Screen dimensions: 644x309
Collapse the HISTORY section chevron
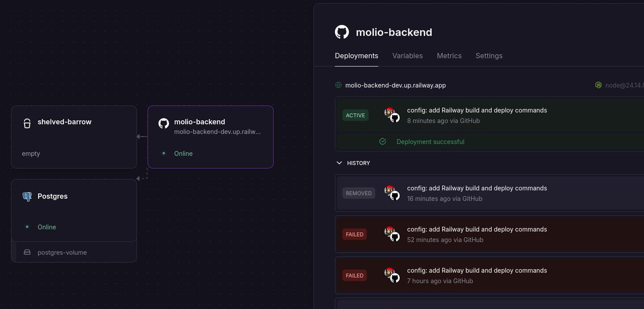[339, 163]
